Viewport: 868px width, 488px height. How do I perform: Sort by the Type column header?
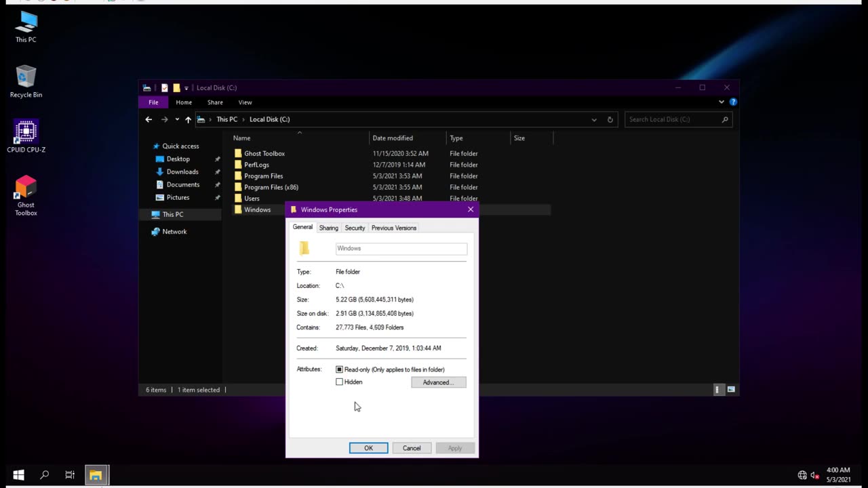click(x=478, y=138)
